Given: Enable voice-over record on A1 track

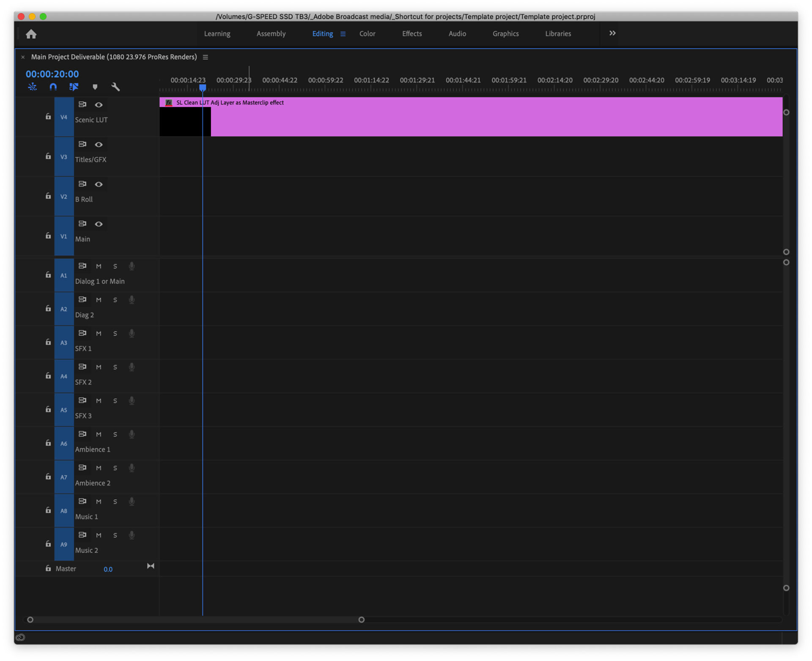Looking at the screenshot, I should (132, 266).
